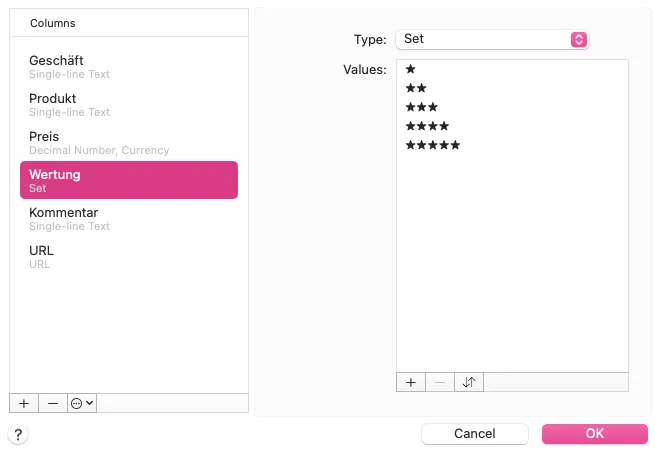The image size is (655, 454).
Task: Sort the set values
Action: click(x=468, y=382)
